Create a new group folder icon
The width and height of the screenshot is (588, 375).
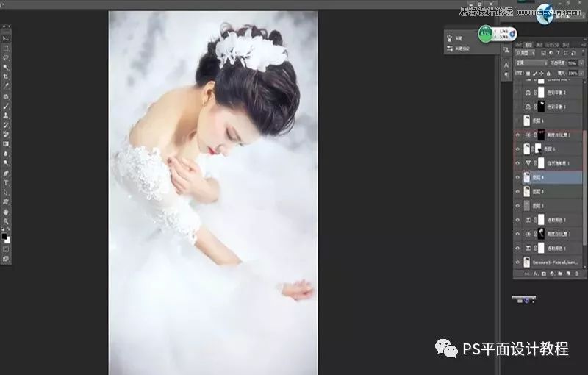click(560, 274)
